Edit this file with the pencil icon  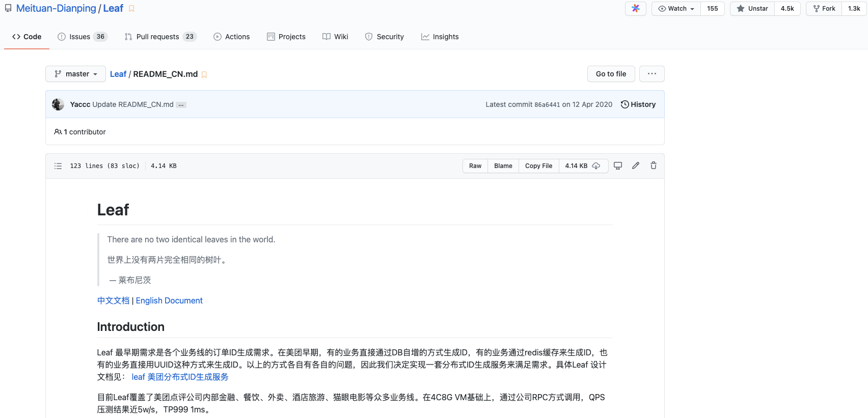(636, 166)
